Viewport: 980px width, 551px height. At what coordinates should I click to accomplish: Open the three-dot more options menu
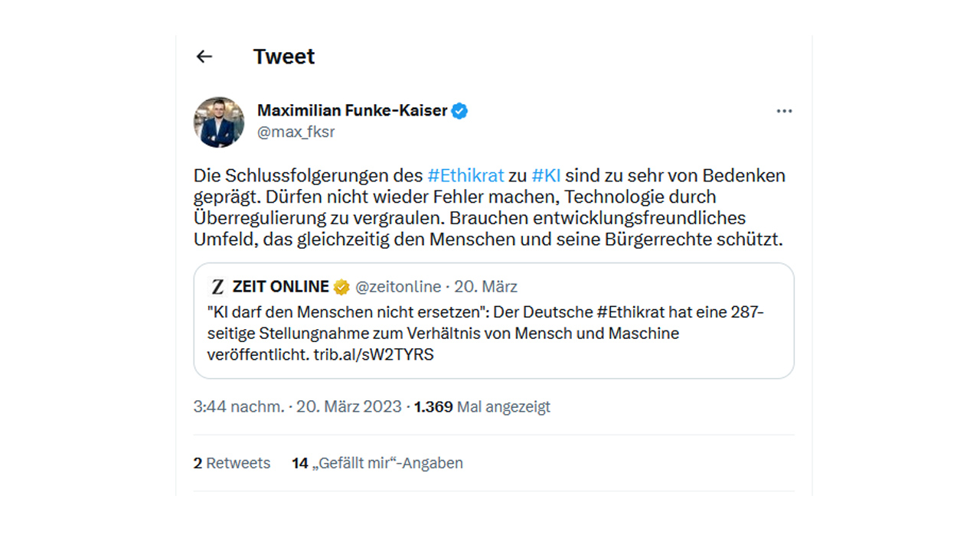[784, 111]
